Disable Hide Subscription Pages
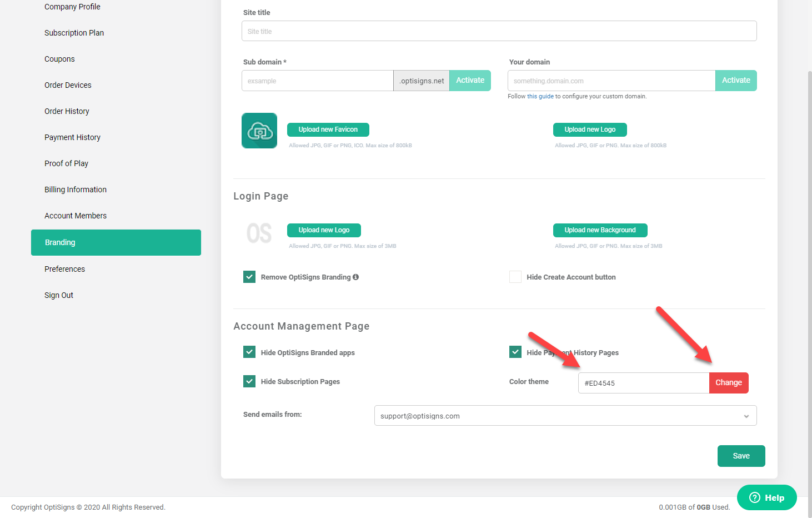The height and width of the screenshot is (518, 812). [249, 381]
